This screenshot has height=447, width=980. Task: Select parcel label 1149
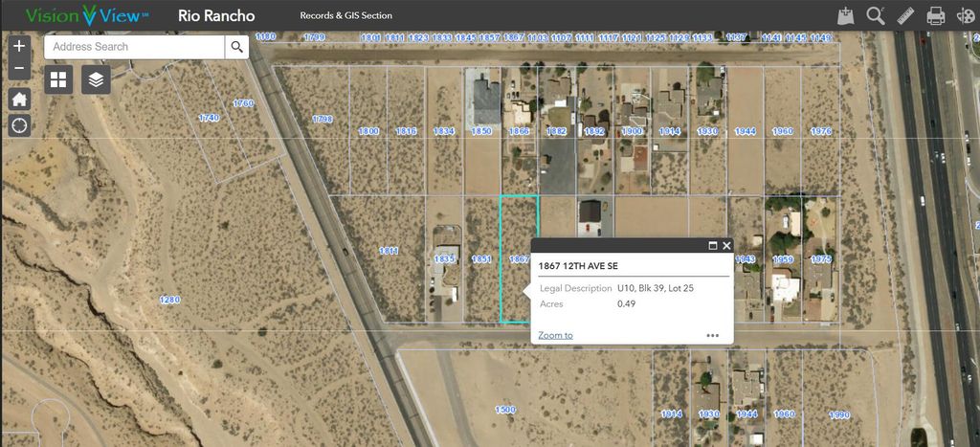click(x=820, y=37)
